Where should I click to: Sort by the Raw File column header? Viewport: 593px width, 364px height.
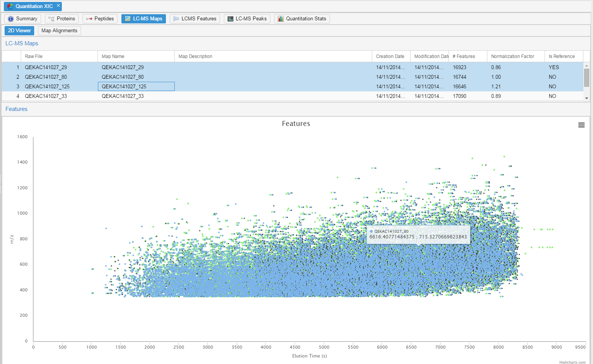point(34,56)
